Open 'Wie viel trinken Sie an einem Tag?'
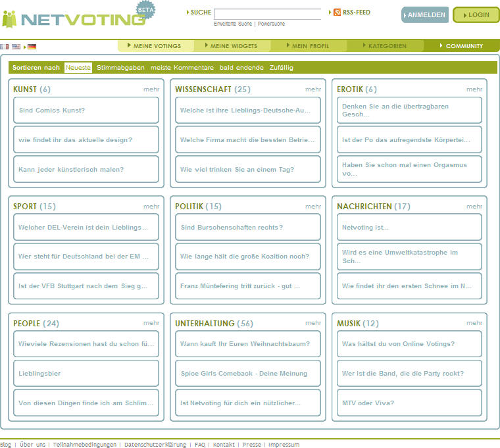Viewport: 500px width, 448px height. click(x=248, y=169)
